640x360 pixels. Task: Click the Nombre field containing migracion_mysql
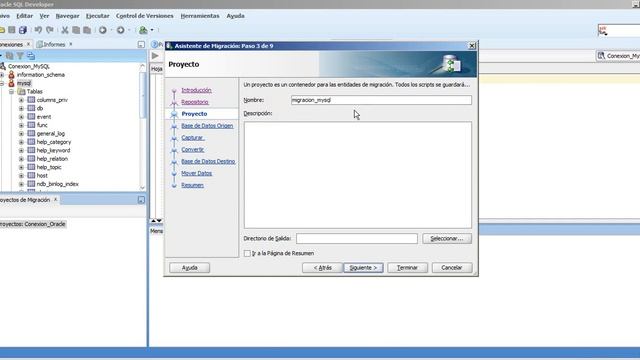[381, 100]
